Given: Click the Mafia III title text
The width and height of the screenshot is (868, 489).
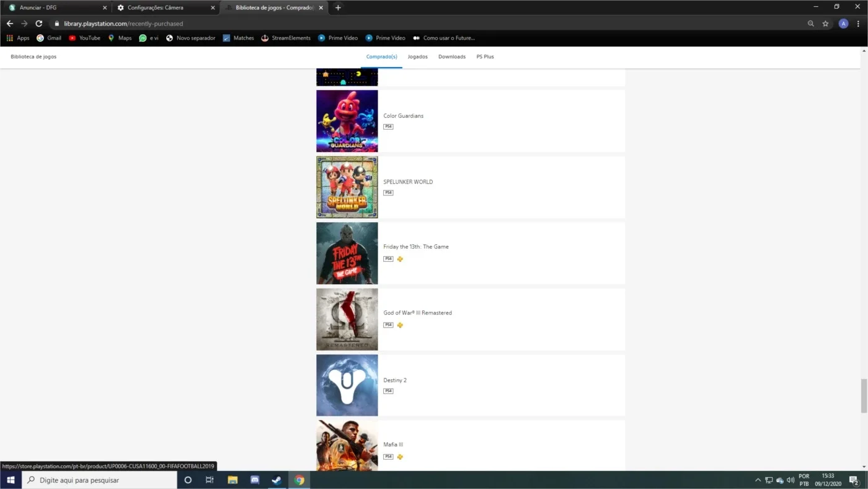Looking at the screenshot, I should [393, 444].
